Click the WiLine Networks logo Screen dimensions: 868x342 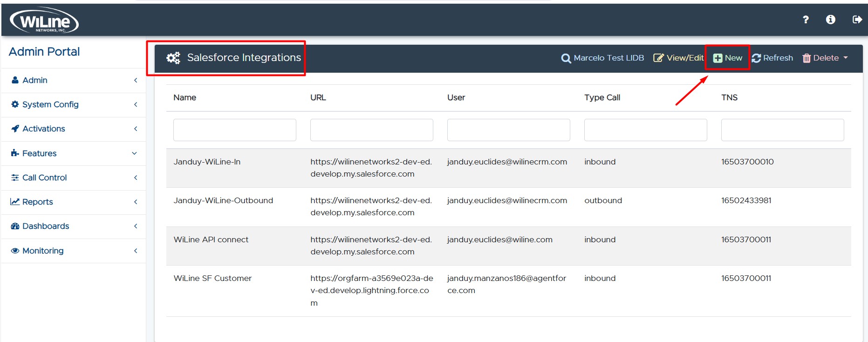point(44,21)
